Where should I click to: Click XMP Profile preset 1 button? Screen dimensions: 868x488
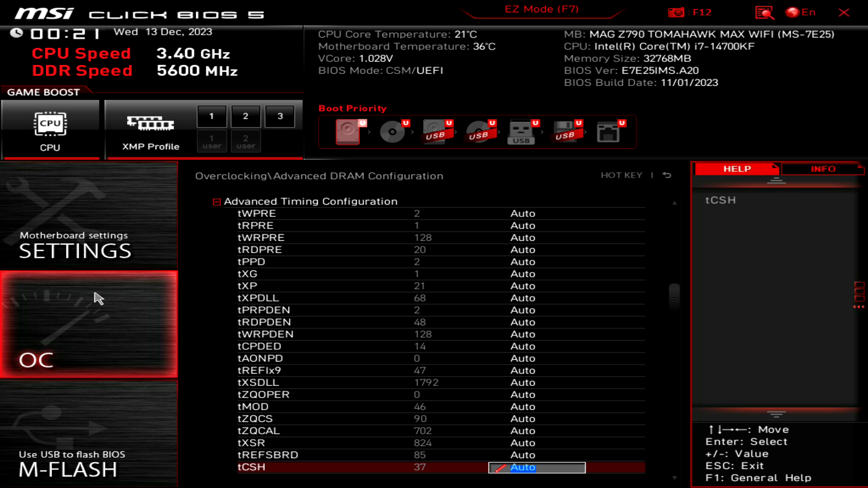click(211, 116)
